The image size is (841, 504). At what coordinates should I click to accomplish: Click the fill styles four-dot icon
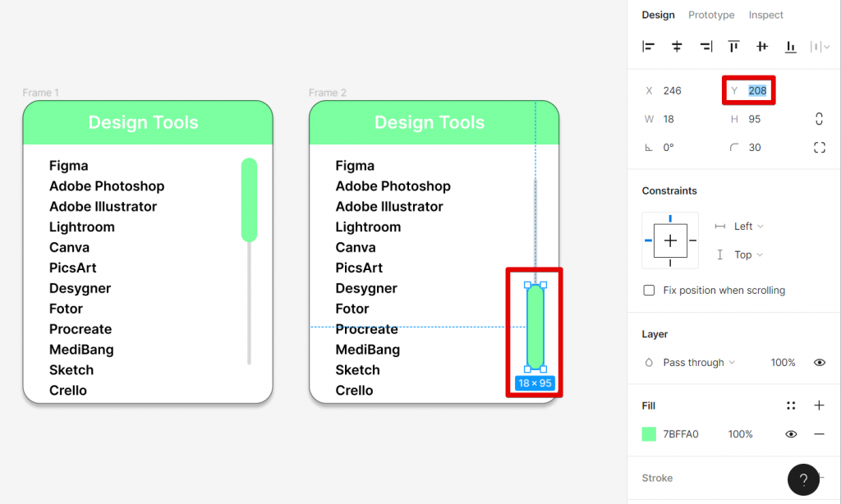pos(791,405)
